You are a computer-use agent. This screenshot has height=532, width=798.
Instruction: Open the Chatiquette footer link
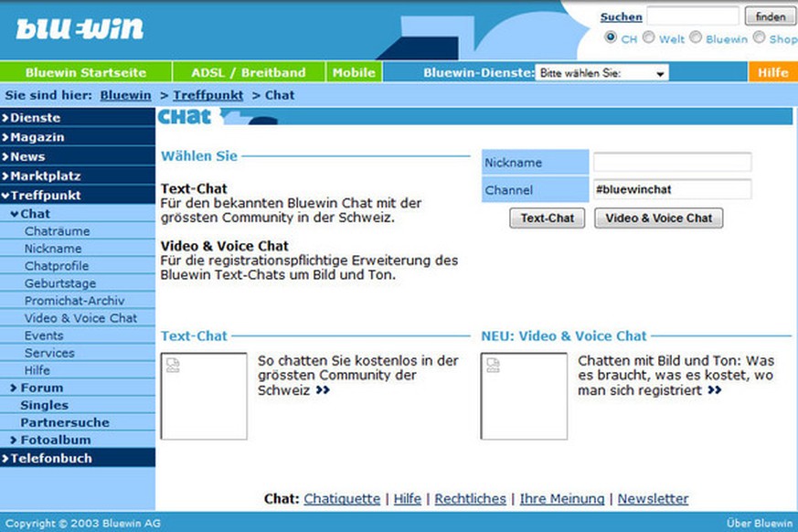click(x=342, y=499)
